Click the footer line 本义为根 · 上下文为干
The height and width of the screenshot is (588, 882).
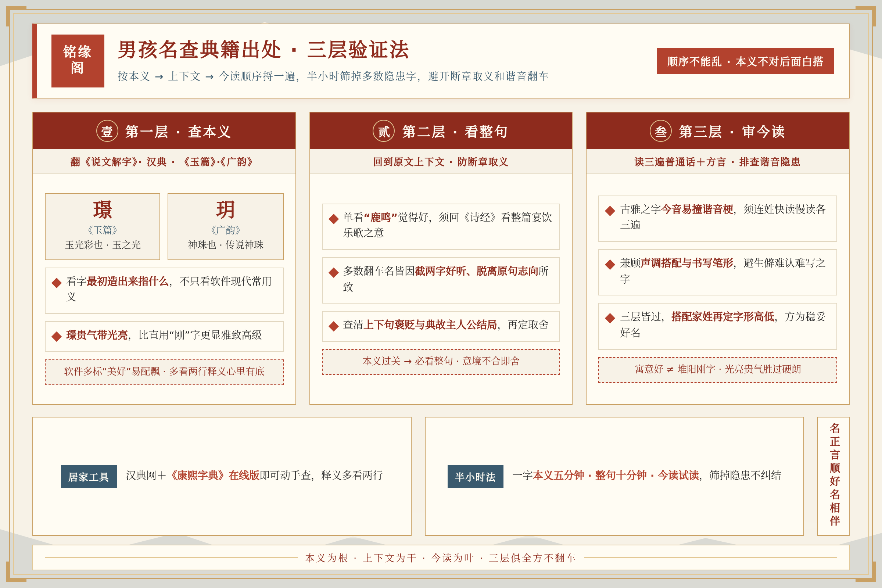point(441,558)
